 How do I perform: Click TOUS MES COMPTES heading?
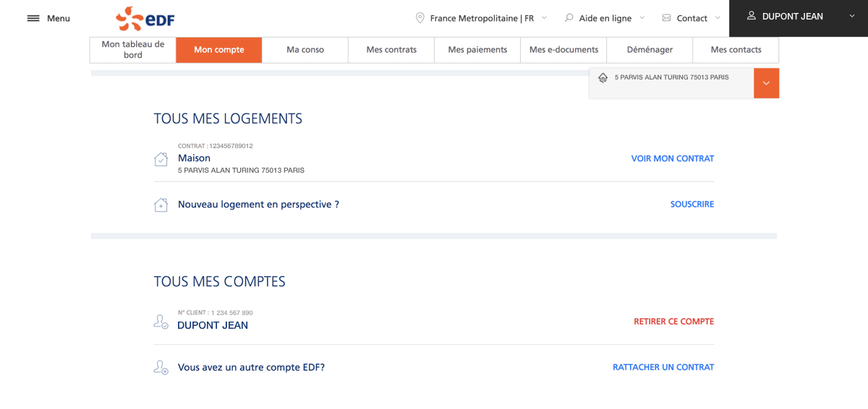tap(220, 282)
